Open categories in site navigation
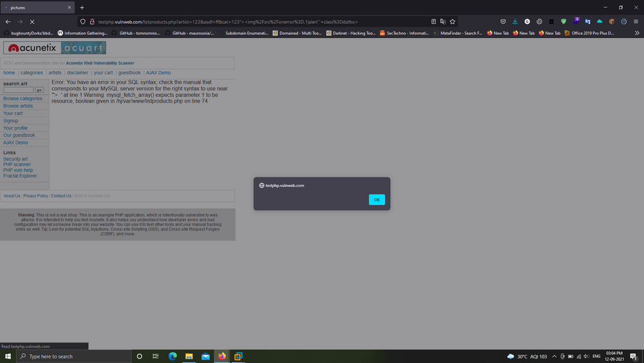 (32, 73)
